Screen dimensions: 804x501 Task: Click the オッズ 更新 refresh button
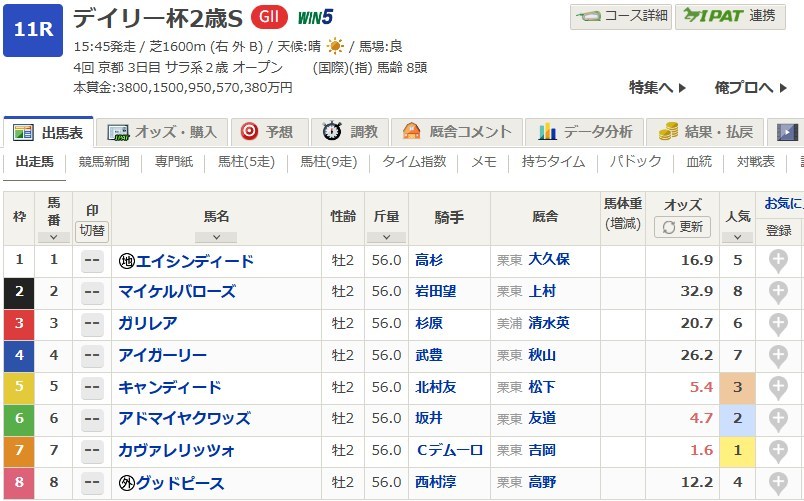tap(682, 227)
